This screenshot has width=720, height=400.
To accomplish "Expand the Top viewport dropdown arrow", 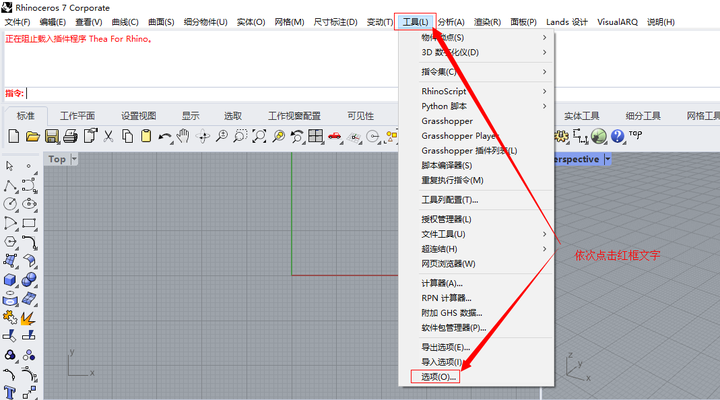I will pyautogui.click(x=74, y=159).
